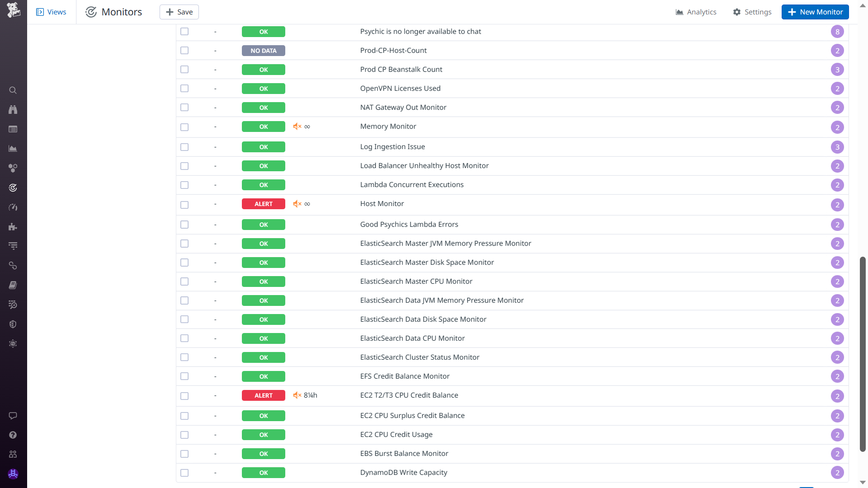
Task: Click the Datadog dog logo
Action: click(13, 10)
